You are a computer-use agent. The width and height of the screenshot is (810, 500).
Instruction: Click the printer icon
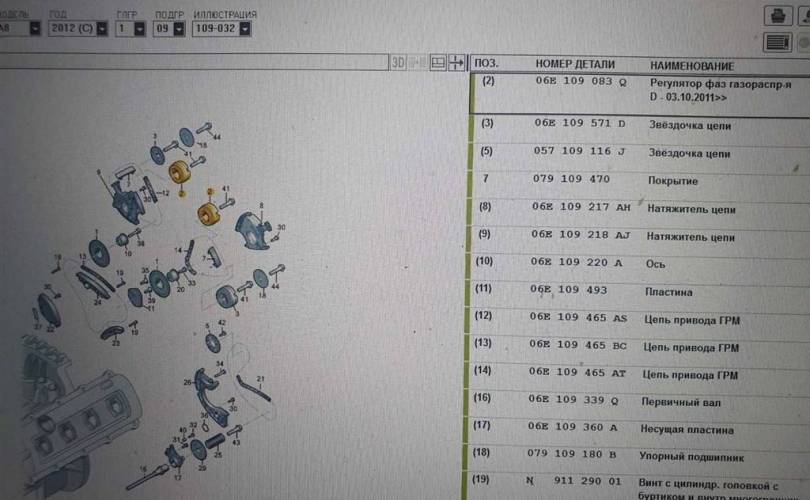[x=776, y=14]
